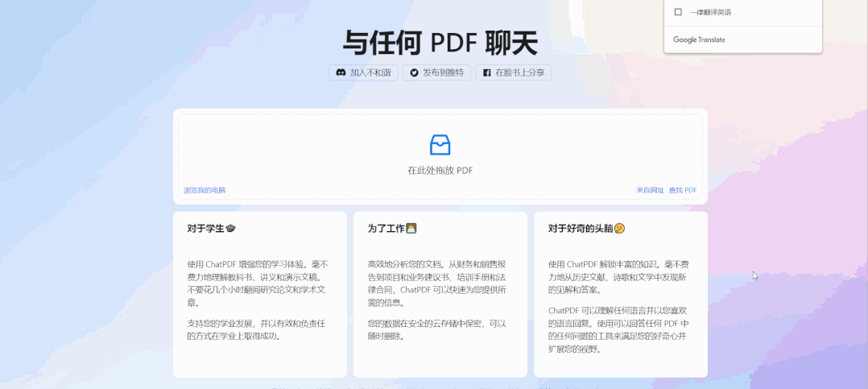Click the paragraph beginning ChatPDF 可以理解任何语言
Screen dimensions: 868x389
(x=619, y=329)
